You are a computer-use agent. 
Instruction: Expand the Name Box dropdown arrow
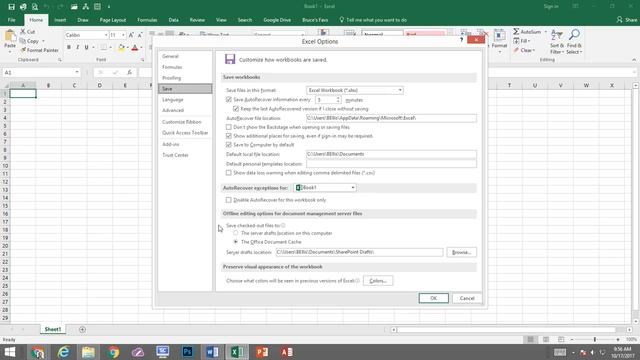[x=77, y=72]
